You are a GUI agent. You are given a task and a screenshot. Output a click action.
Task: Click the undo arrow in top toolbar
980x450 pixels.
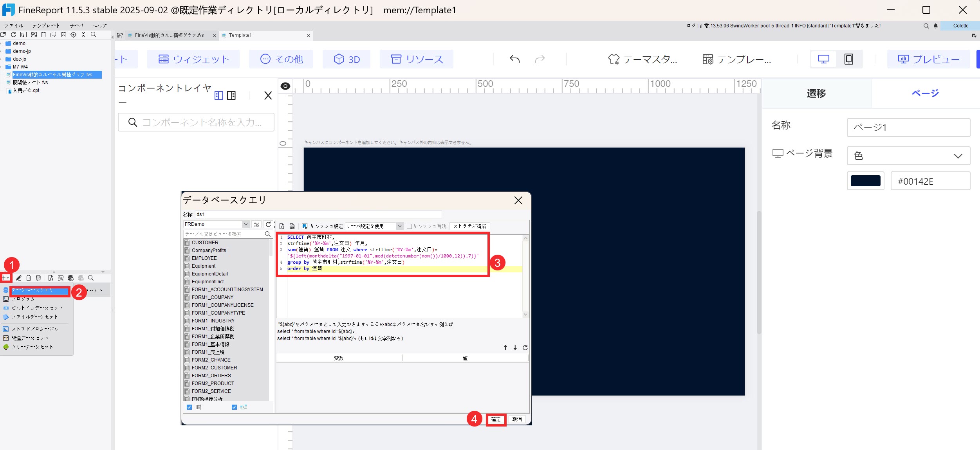[514, 59]
